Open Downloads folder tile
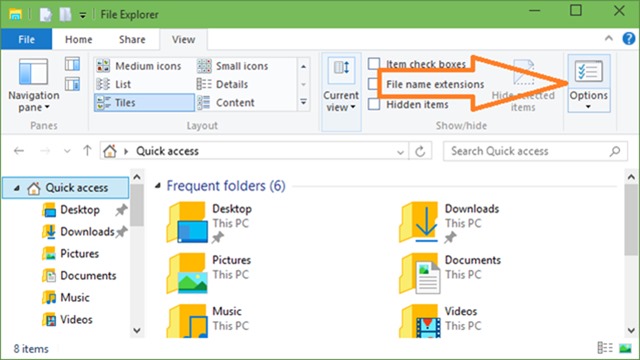This screenshot has width=640, height=360. pyautogui.click(x=449, y=222)
